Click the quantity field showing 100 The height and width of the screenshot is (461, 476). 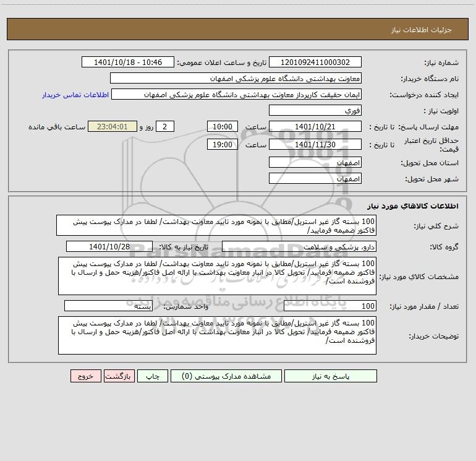tap(330, 306)
